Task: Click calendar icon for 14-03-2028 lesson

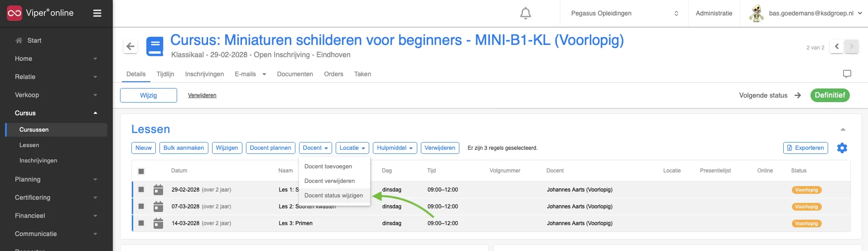Action: 158,223
